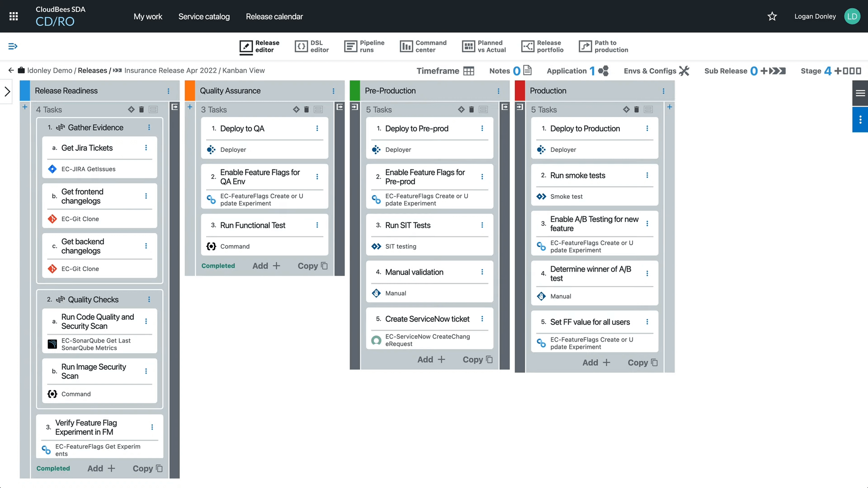Open Determine winner of A/B test task

(x=590, y=274)
